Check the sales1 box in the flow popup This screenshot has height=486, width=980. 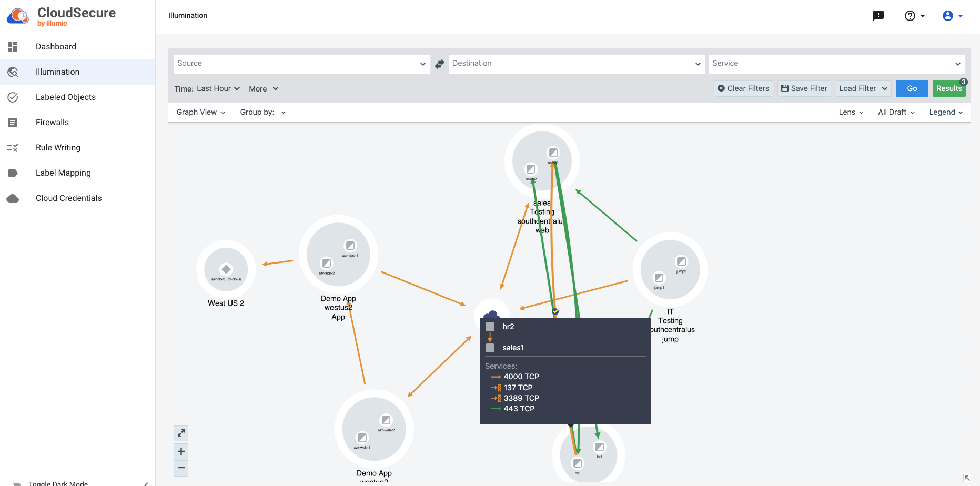point(490,348)
